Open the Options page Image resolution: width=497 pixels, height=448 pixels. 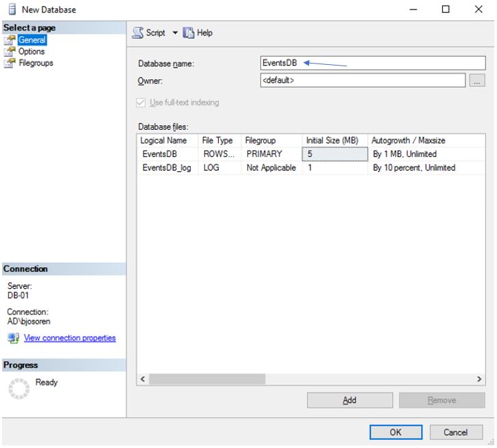click(31, 52)
